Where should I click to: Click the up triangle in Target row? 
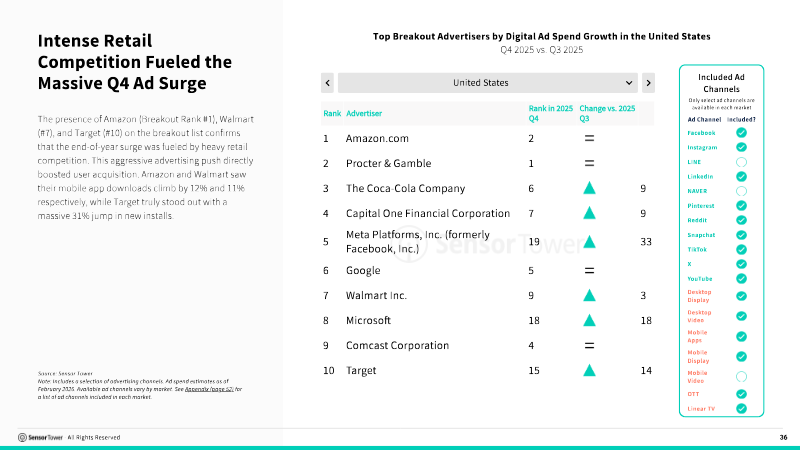(x=589, y=370)
